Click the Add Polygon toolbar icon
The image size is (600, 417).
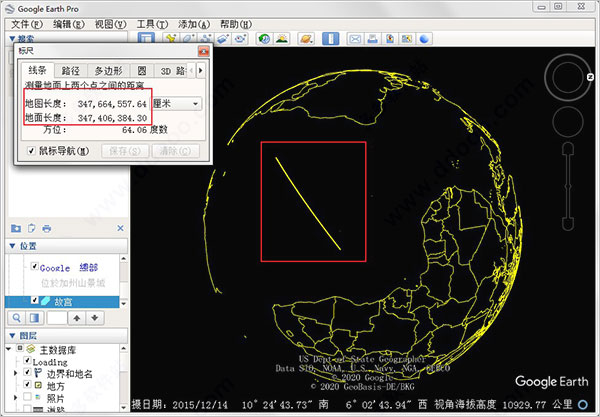(188, 39)
